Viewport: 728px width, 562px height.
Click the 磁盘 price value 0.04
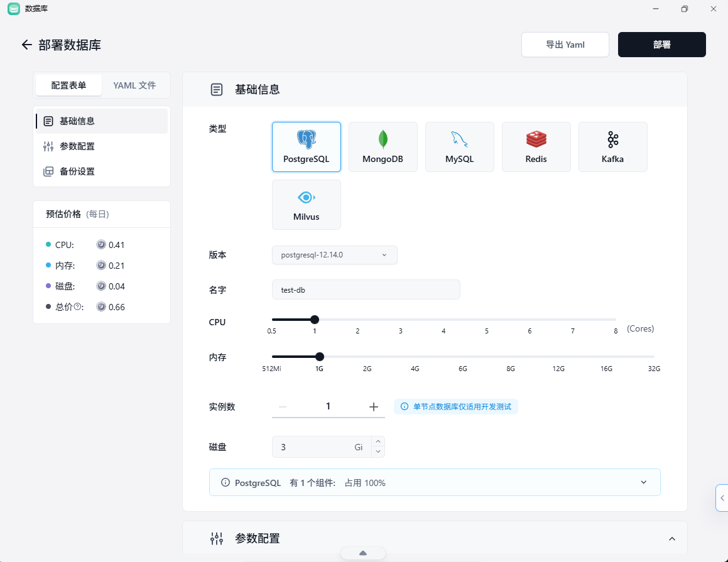[x=117, y=286]
